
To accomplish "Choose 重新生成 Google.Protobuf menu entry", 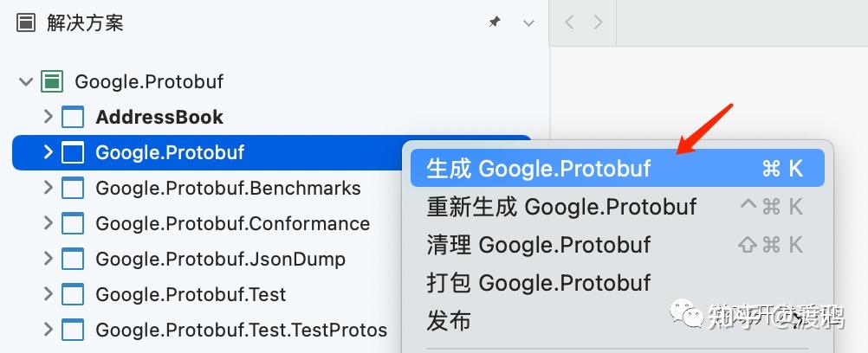I will [x=561, y=207].
